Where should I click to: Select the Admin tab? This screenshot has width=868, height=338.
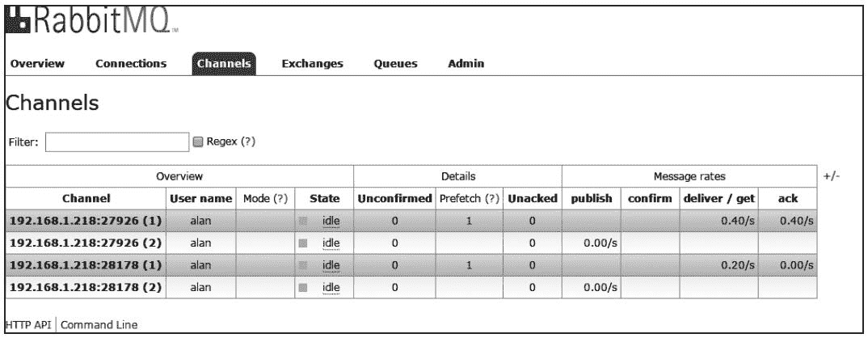coord(466,64)
